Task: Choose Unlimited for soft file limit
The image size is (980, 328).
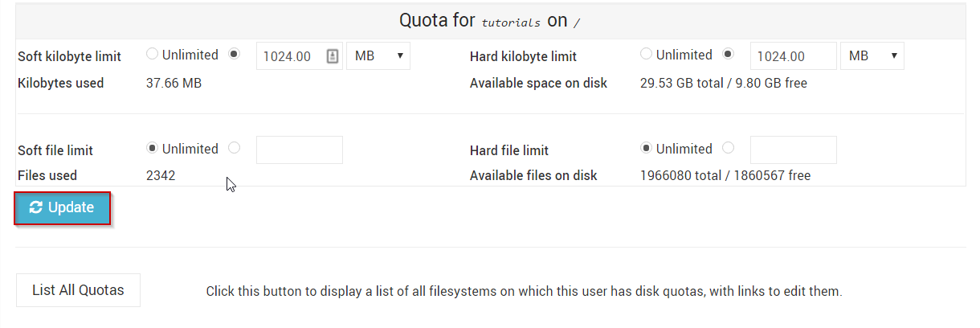Action: tap(152, 149)
